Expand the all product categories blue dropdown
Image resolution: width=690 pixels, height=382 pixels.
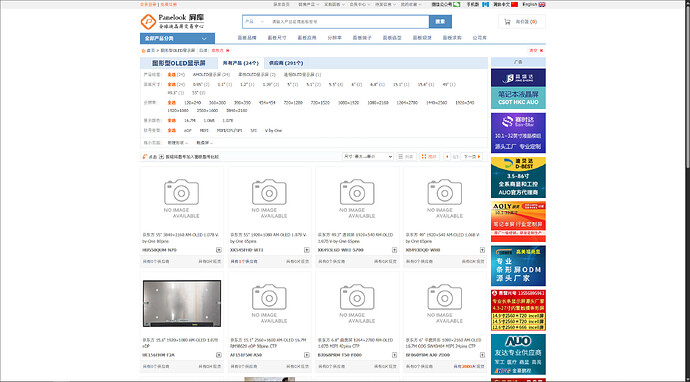[x=177, y=38]
